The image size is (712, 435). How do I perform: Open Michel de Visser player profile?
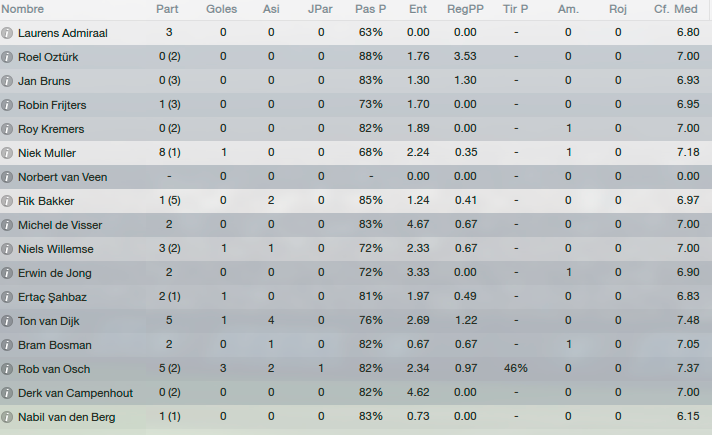coord(60,225)
